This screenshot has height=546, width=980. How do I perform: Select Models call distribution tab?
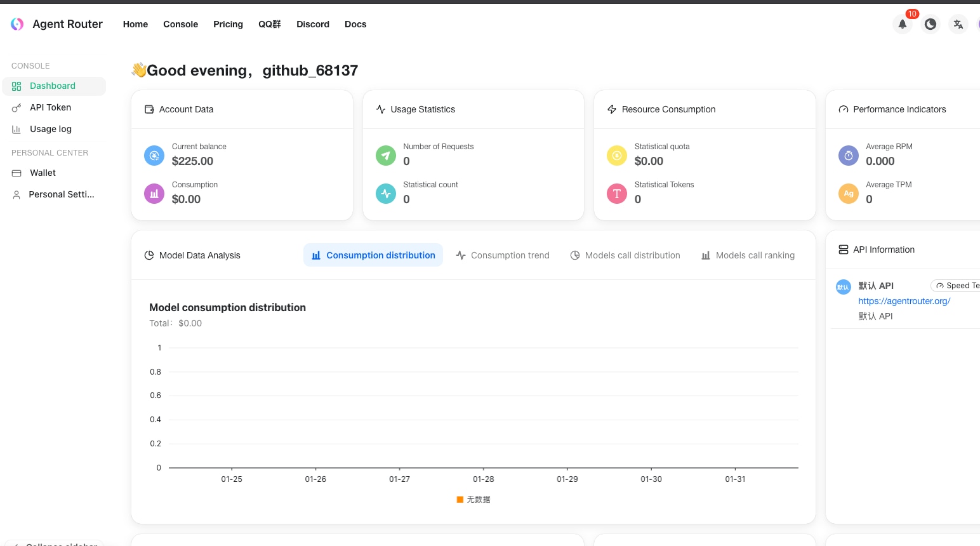click(x=625, y=255)
